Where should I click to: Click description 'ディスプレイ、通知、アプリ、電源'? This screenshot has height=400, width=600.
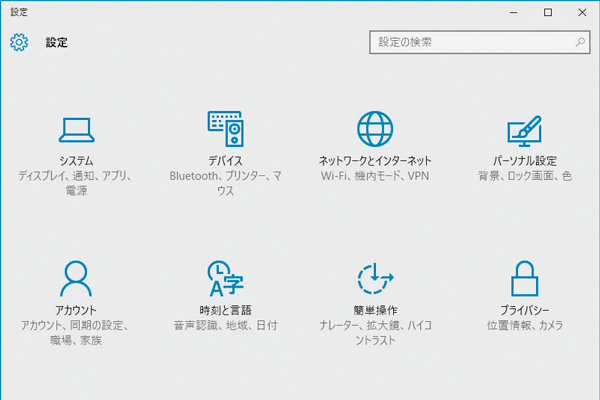click(76, 183)
